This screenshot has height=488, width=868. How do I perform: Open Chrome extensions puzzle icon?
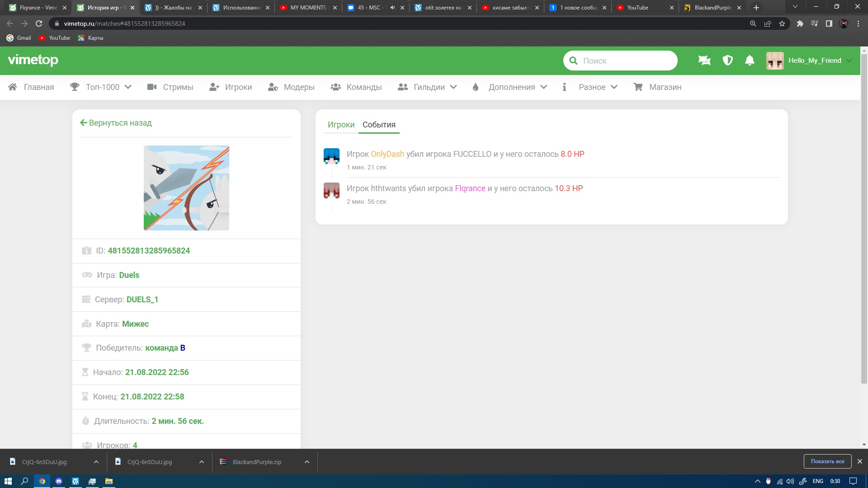click(800, 23)
